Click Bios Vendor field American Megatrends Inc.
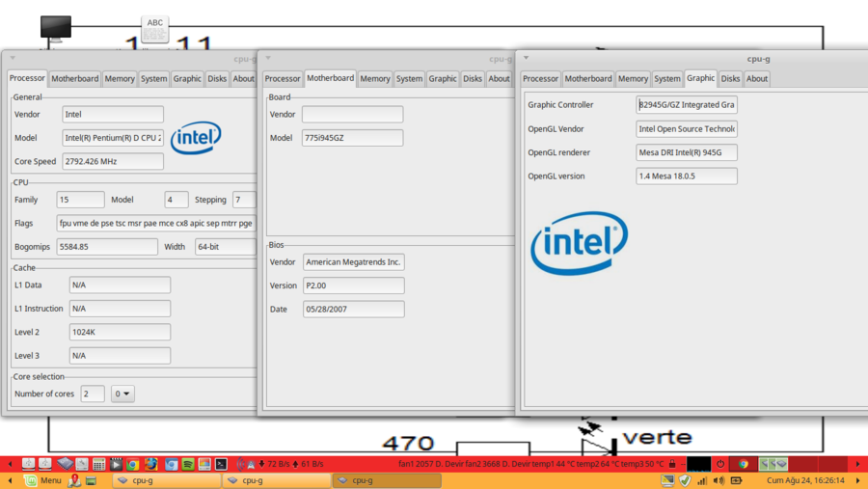Image resolution: width=868 pixels, height=489 pixels. pos(353,262)
